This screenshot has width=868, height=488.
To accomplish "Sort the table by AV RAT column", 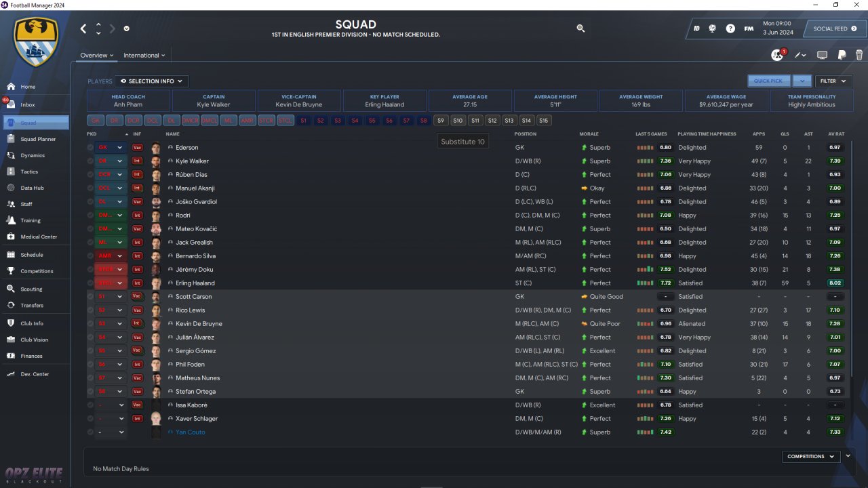I will 836,134.
